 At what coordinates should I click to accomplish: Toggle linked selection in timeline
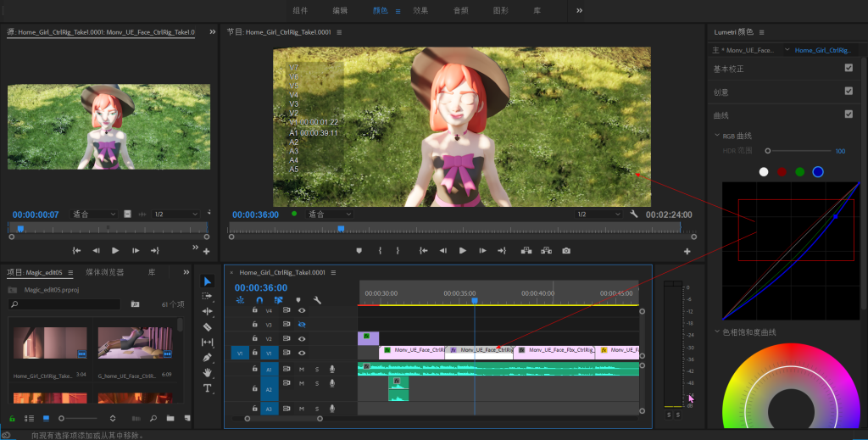278,300
